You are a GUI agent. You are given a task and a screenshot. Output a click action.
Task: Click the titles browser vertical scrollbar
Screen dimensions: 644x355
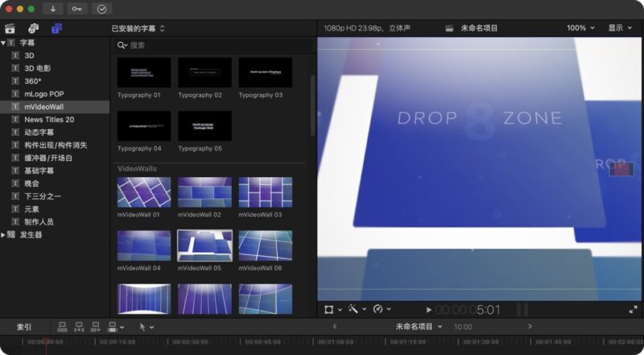point(312,105)
